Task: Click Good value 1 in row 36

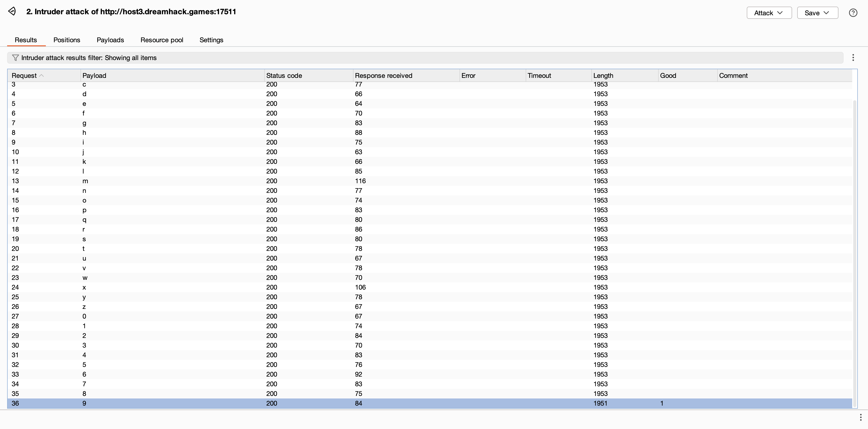Action: [x=662, y=403]
